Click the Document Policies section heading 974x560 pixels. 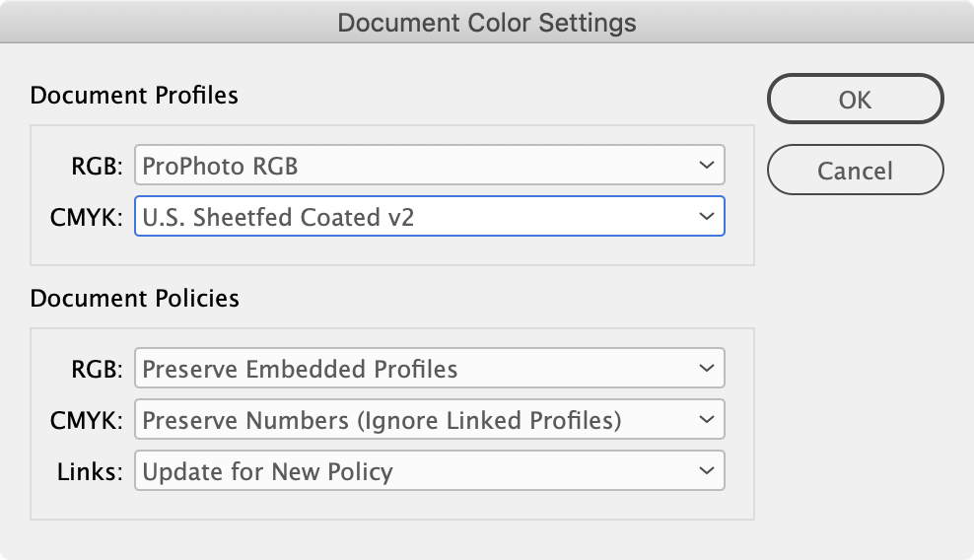coord(134,298)
